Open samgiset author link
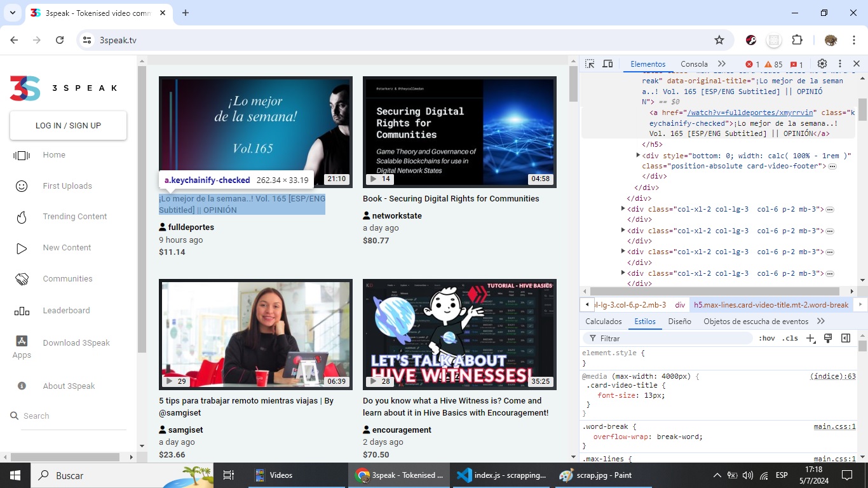Viewport: 868px width, 488px height. [186, 430]
